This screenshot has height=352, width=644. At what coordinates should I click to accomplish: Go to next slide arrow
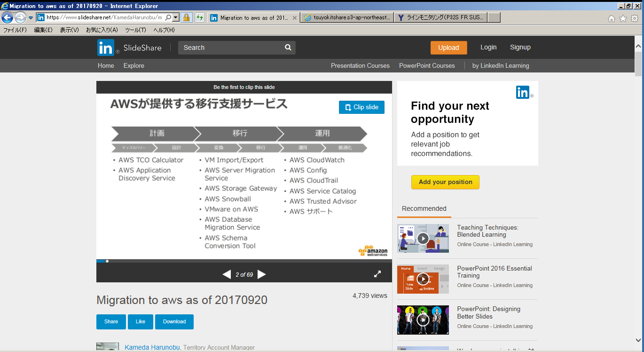click(262, 274)
